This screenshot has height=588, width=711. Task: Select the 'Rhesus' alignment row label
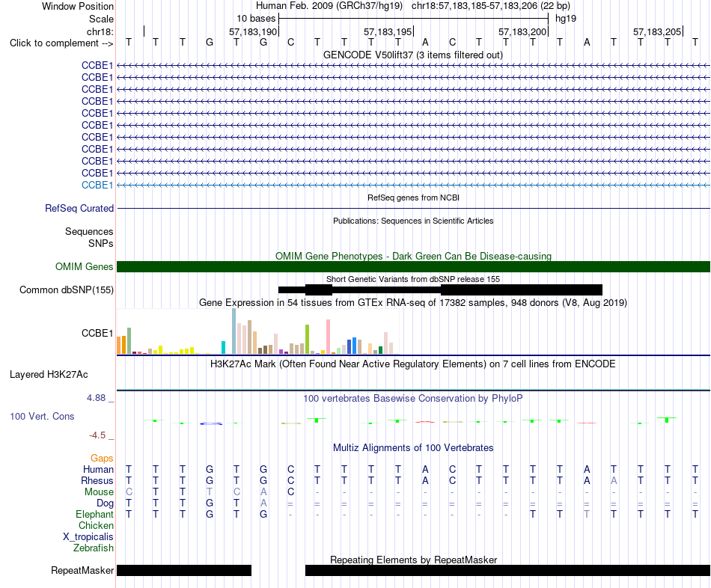[97, 480]
